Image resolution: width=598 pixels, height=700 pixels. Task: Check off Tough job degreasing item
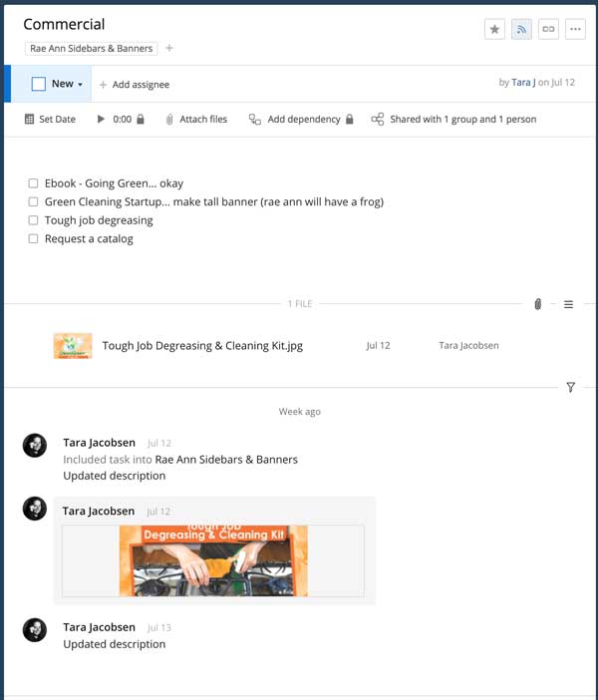point(33,220)
